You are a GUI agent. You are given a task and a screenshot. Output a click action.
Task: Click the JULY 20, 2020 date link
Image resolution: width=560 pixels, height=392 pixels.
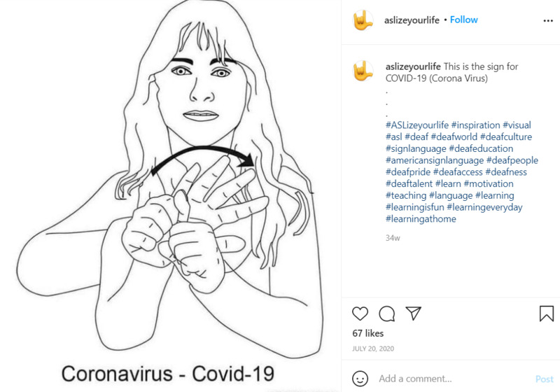click(x=373, y=349)
